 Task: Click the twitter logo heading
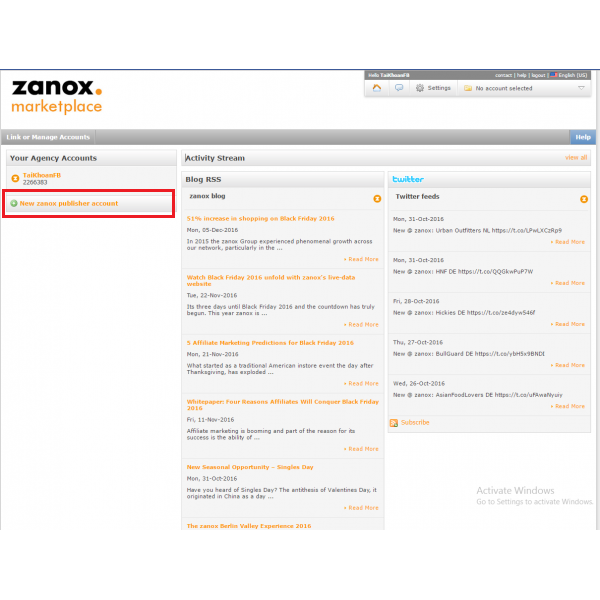[x=408, y=179]
